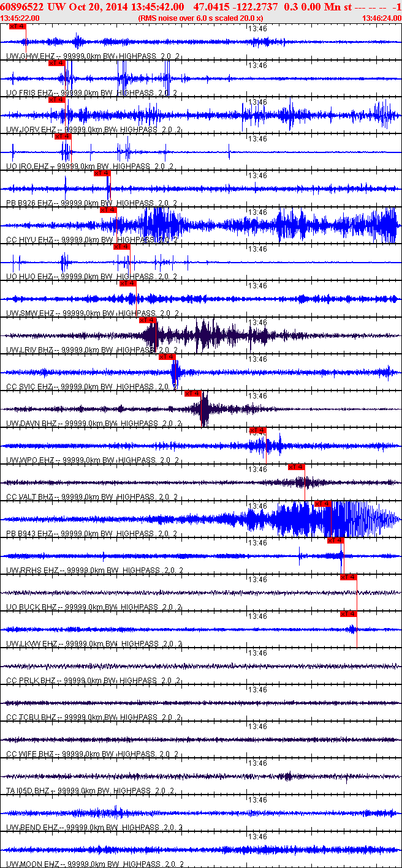Click the CC.VALT.BHZ station label

29,497
